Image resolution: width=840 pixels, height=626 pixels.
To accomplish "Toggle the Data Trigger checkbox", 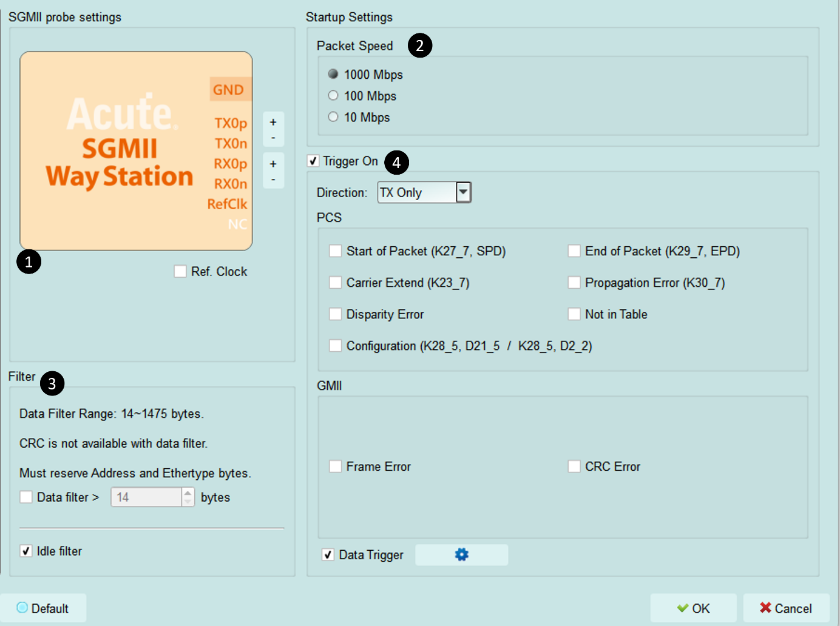I will [x=328, y=554].
